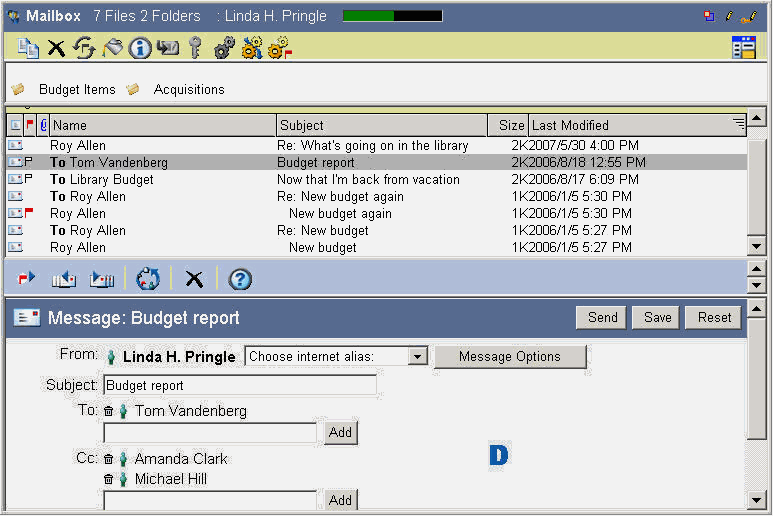Sort messages by the Subject column header
The height and width of the screenshot is (516, 773).
[380, 125]
